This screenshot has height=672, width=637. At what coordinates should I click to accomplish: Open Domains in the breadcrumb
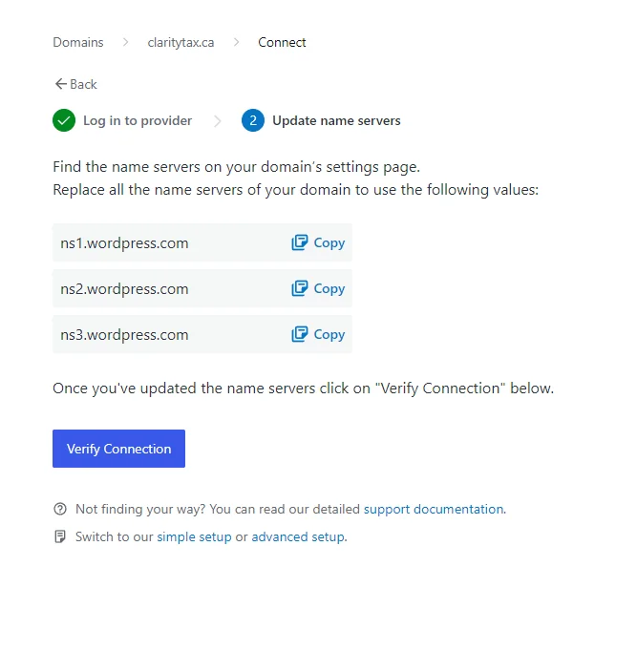tap(78, 42)
